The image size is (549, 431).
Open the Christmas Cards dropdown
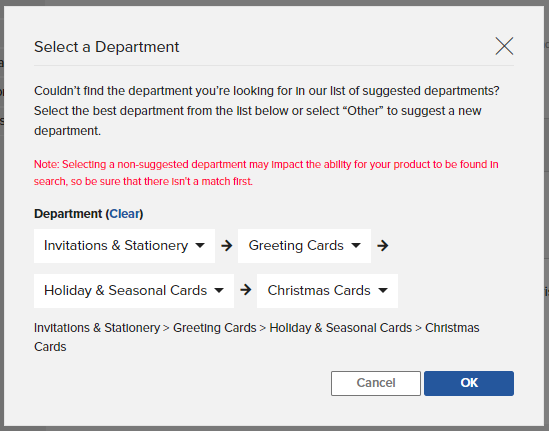coord(327,291)
